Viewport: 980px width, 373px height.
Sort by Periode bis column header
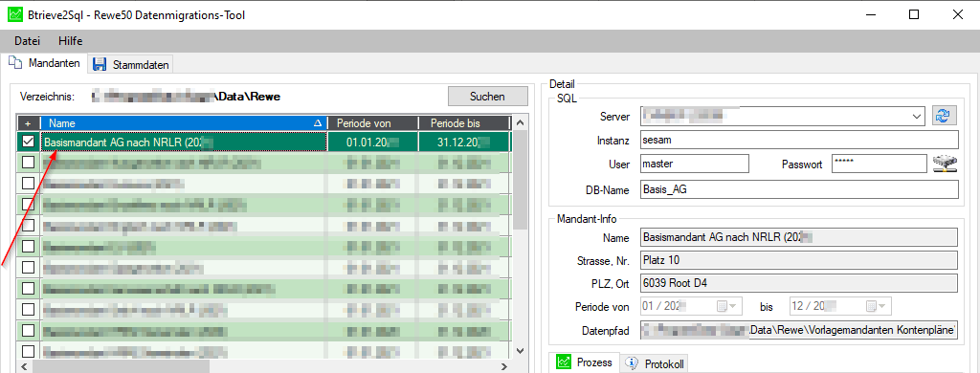pos(464,123)
